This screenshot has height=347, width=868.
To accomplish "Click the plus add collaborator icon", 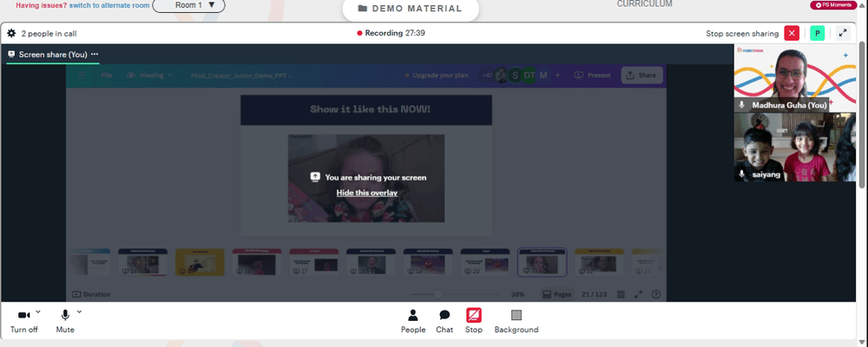I will tap(557, 75).
